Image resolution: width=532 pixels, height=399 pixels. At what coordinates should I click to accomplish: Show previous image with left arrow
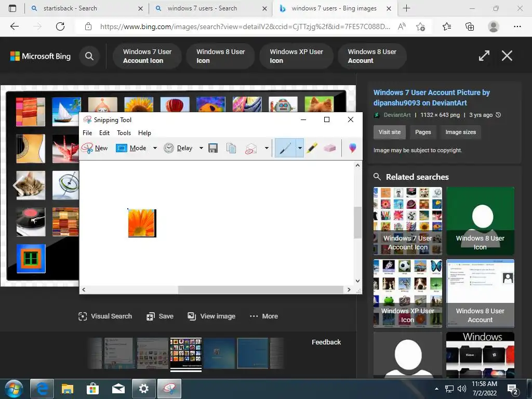[17, 185]
